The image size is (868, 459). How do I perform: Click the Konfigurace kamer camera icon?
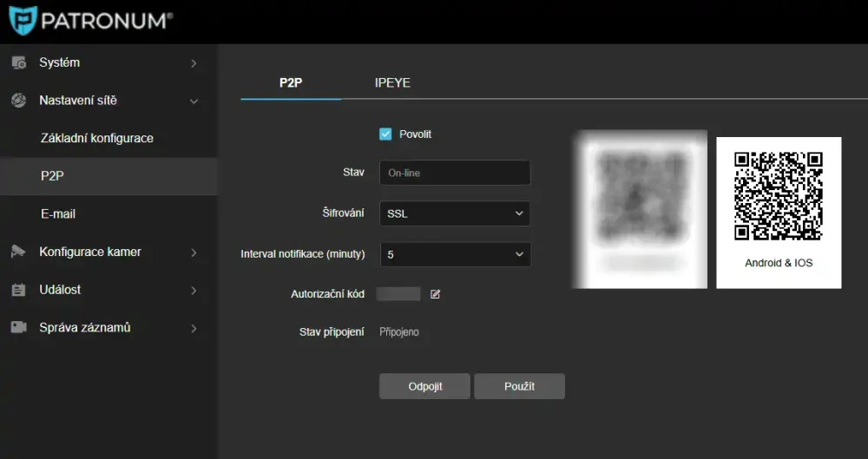click(x=19, y=252)
